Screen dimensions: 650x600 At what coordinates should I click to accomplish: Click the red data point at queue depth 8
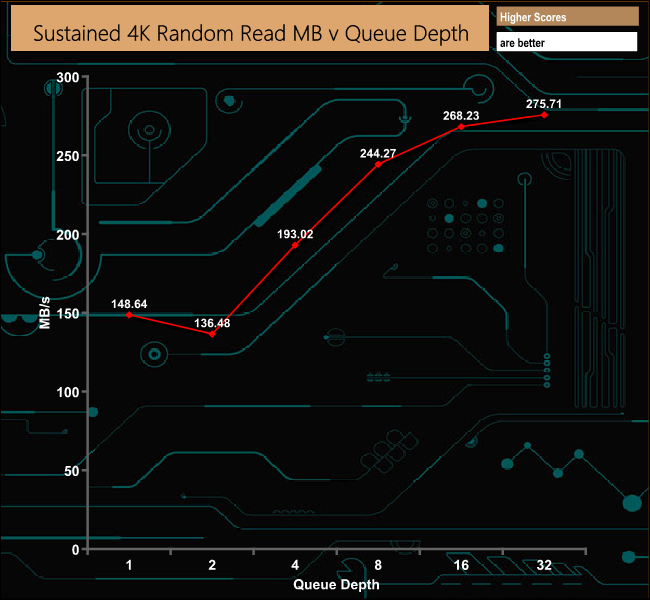tap(378, 165)
